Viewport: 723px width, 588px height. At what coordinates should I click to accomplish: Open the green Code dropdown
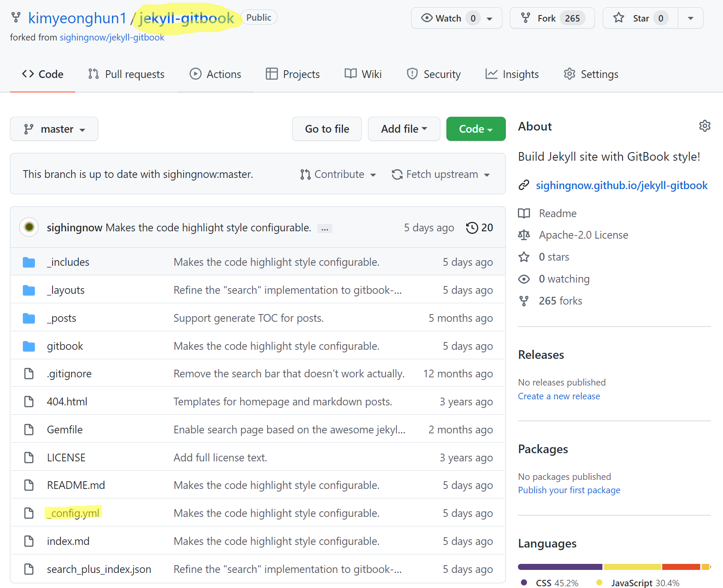tap(476, 129)
